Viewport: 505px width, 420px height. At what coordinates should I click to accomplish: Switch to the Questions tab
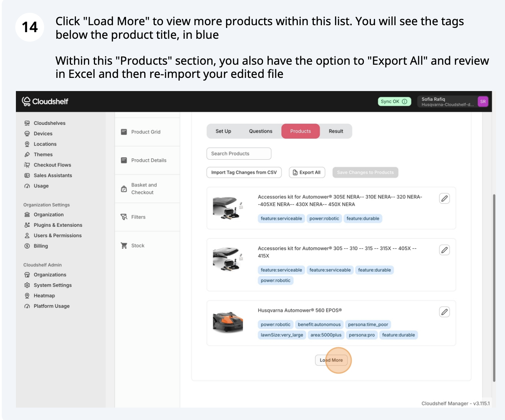261,131
